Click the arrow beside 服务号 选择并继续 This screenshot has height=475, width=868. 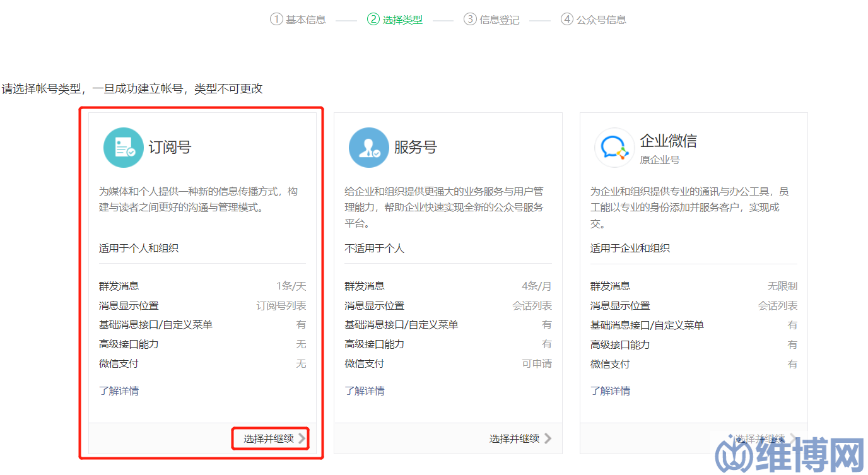click(x=548, y=438)
